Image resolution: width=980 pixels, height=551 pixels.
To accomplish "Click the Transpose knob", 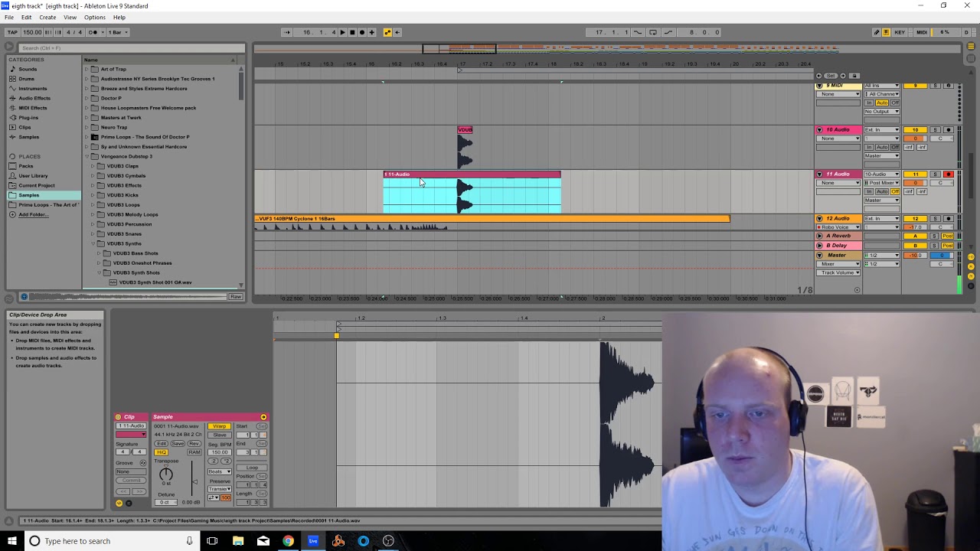I will click(x=166, y=474).
